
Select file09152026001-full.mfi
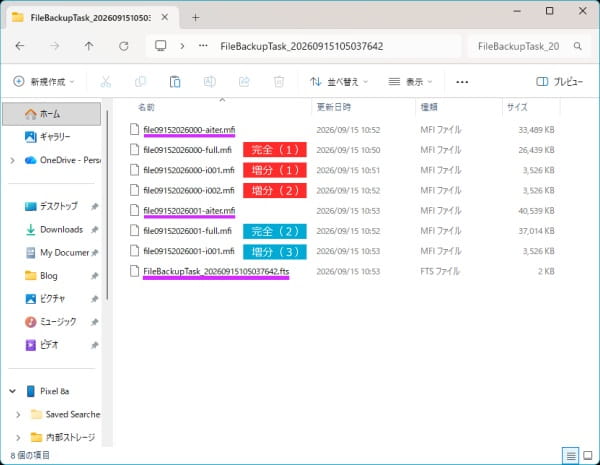[x=187, y=231]
